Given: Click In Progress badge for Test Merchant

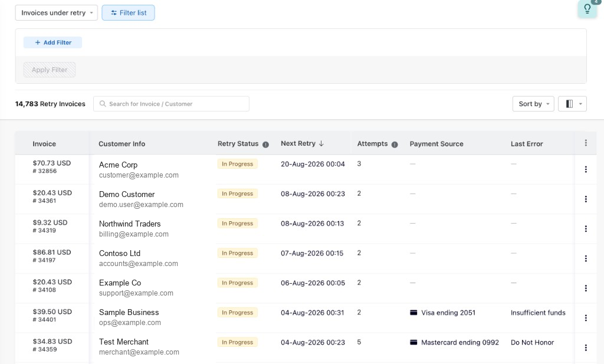Looking at the screenshot, I should (x=237, y=342).
